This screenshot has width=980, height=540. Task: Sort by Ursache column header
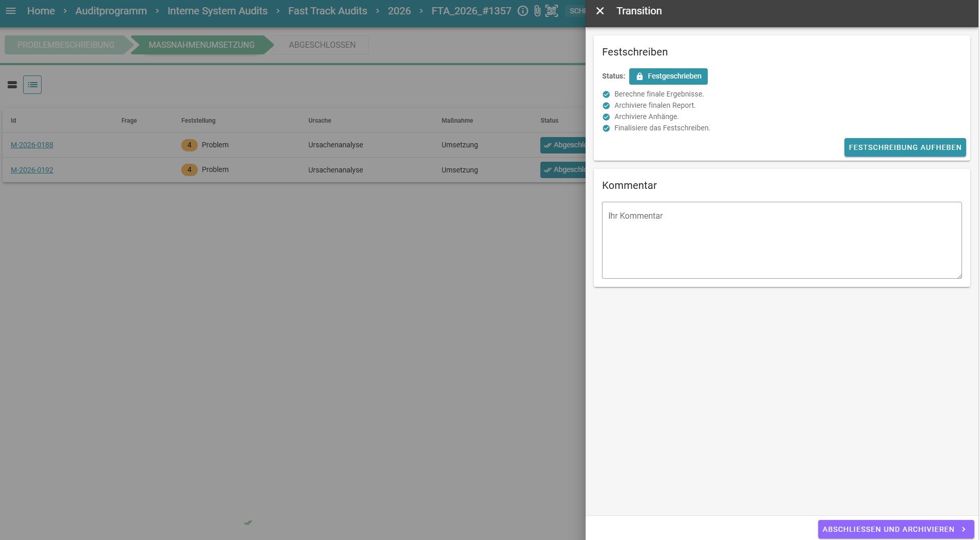coord(319,121)
